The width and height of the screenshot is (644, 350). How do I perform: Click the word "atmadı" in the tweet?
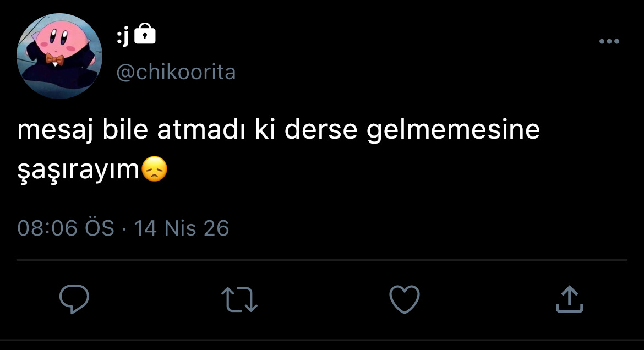[x=201, y=129]
